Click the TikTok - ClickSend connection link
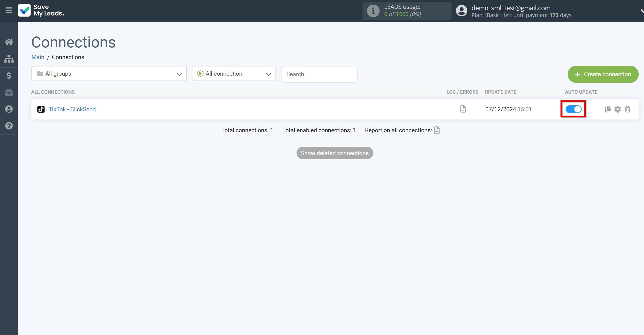This screenshot has height=335, width=644. point(72,109)
